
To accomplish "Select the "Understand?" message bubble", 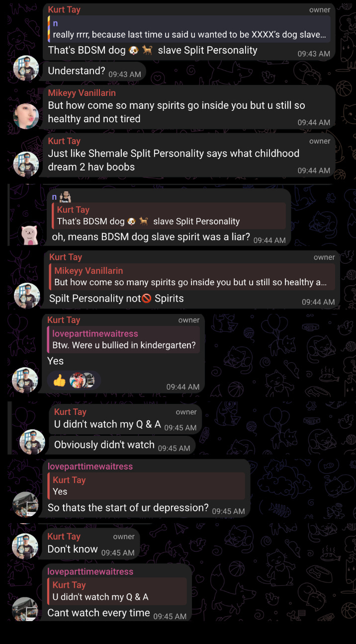I will tap(94, 72).
